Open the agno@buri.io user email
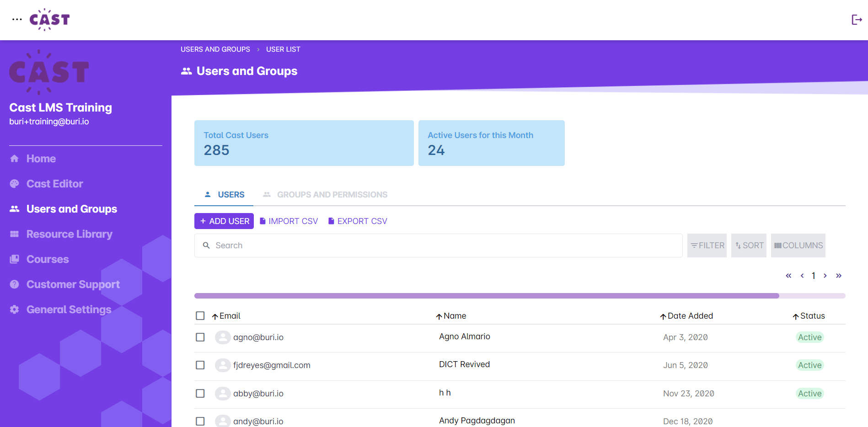The image size is (868, 427). [x=258, y=337]
